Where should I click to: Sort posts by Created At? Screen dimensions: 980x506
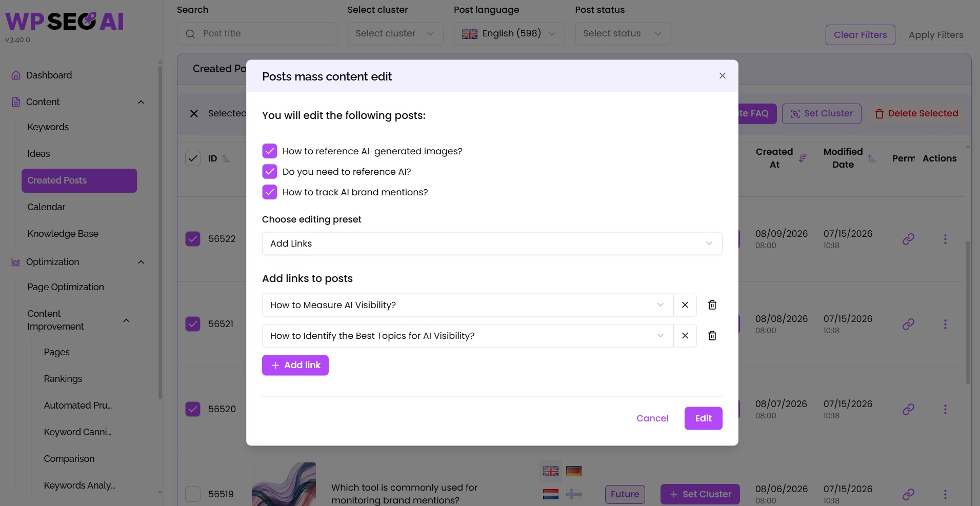[803, 158]
